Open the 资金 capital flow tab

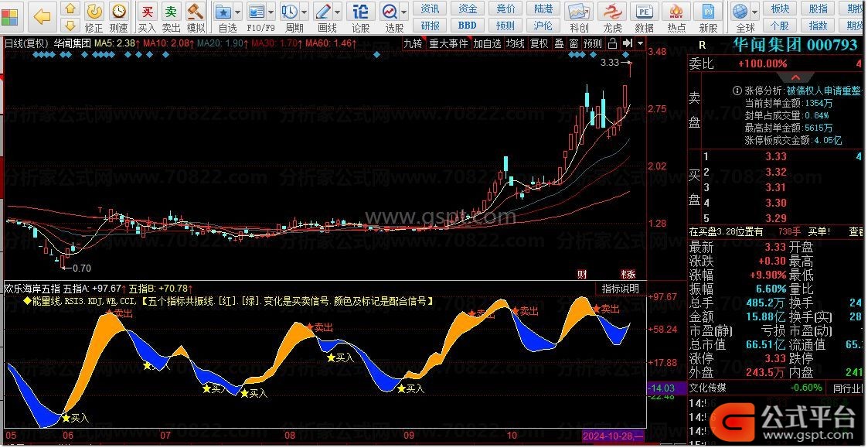click(468, 9)
